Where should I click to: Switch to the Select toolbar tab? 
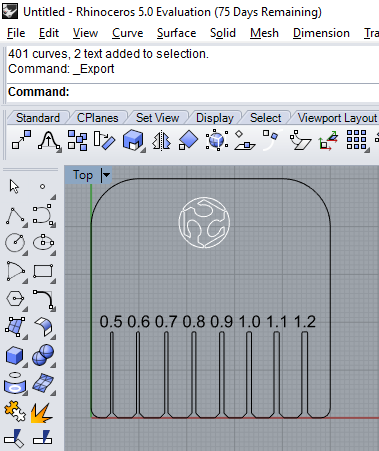tap(265, 118)
